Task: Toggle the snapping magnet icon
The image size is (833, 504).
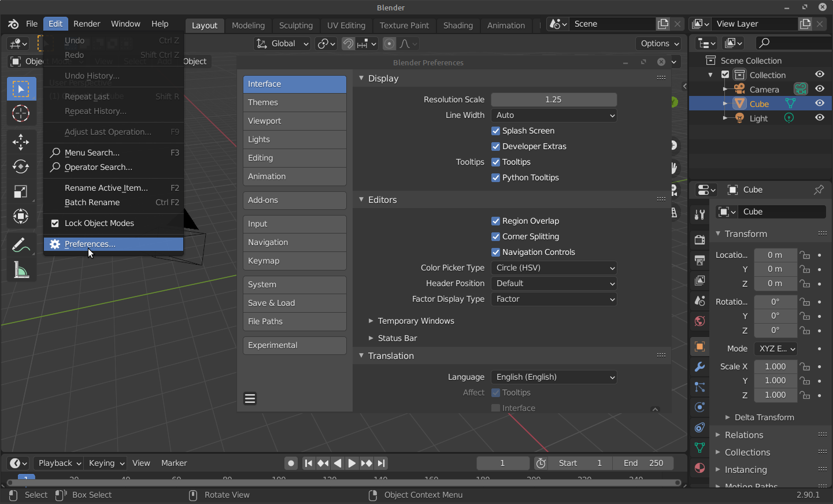Action: (x=348, y=44)
